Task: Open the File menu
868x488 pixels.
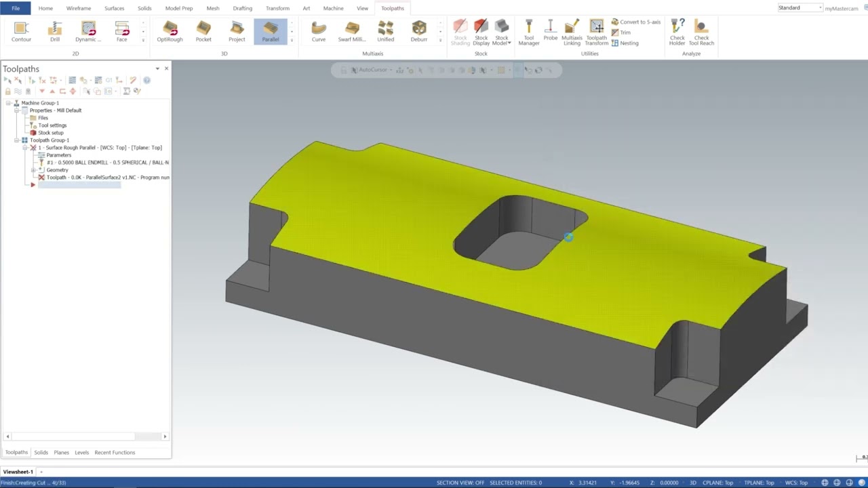Action: coord(16,8)
